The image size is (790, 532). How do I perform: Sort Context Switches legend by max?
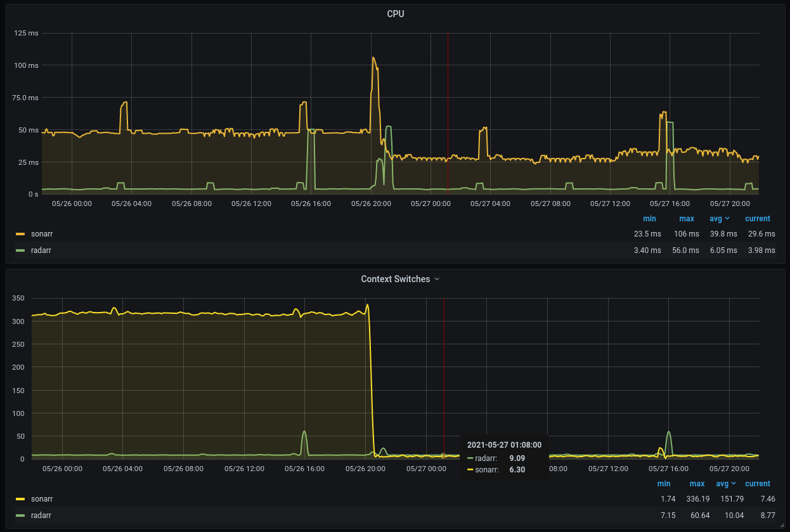(697, 484)
